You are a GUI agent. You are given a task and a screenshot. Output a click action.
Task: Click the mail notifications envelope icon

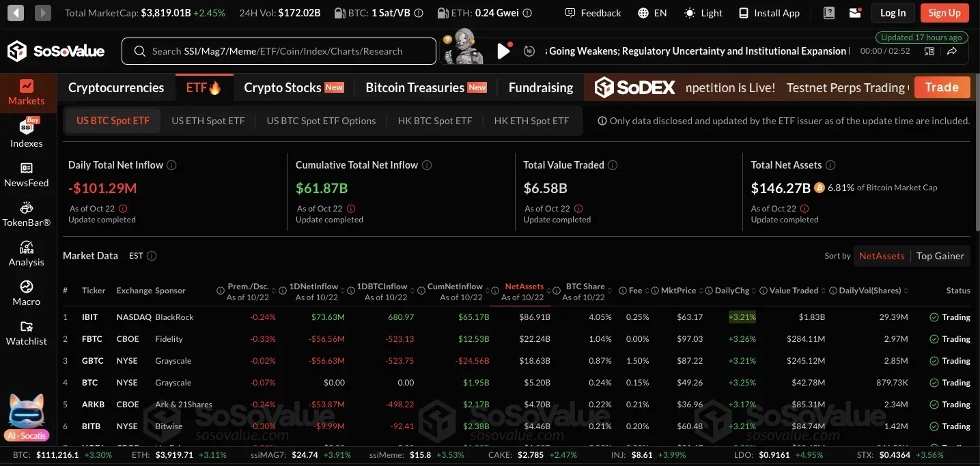tap(854, 13)
